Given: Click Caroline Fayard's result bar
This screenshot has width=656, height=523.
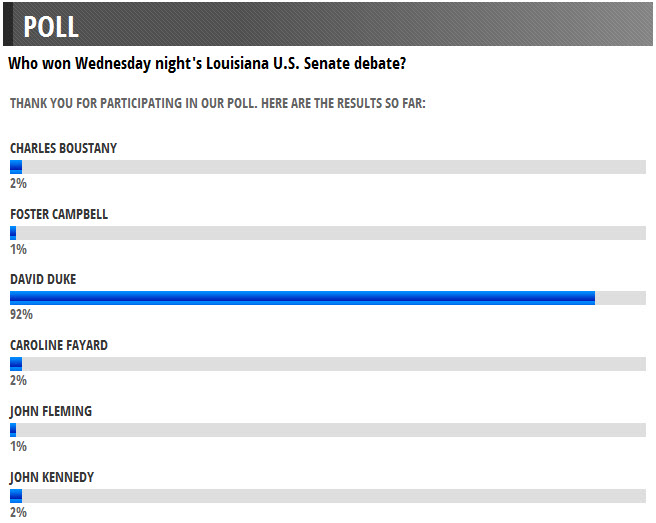Looking at the screenshot, I should pos(328,364).
